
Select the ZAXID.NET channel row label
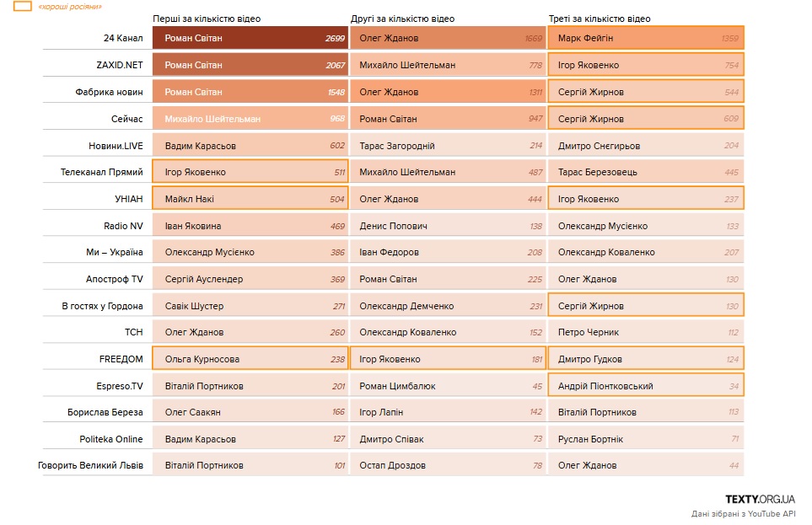point(120,65)
